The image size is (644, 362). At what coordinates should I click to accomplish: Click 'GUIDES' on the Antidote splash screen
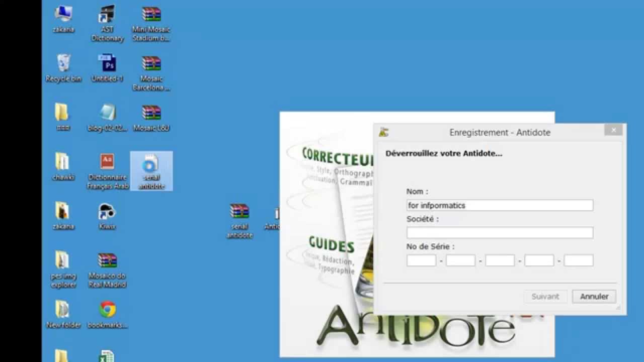332,246
